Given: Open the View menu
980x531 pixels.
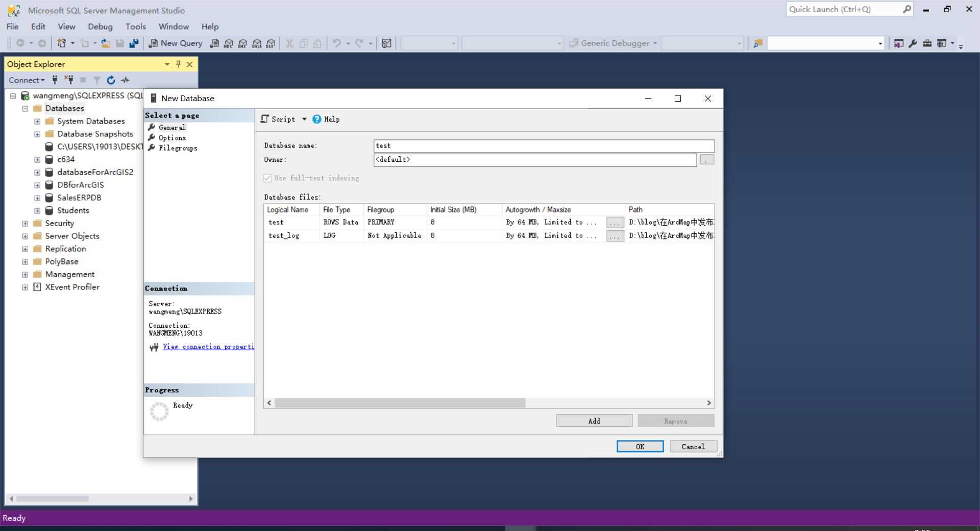Looking at the screenshot, I should tap(66, 27).
